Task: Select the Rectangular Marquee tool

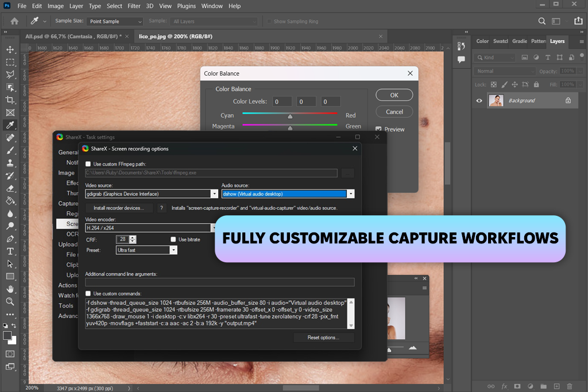Action: point(10,62)
